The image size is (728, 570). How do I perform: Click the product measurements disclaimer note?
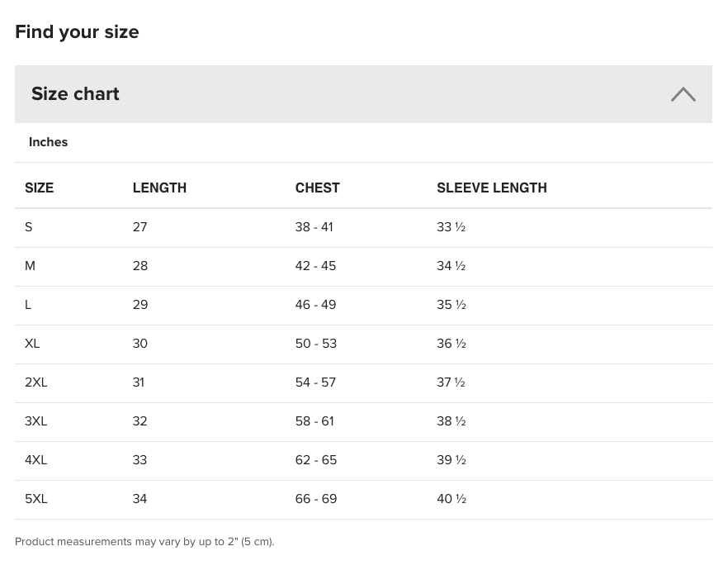(144, 542)
